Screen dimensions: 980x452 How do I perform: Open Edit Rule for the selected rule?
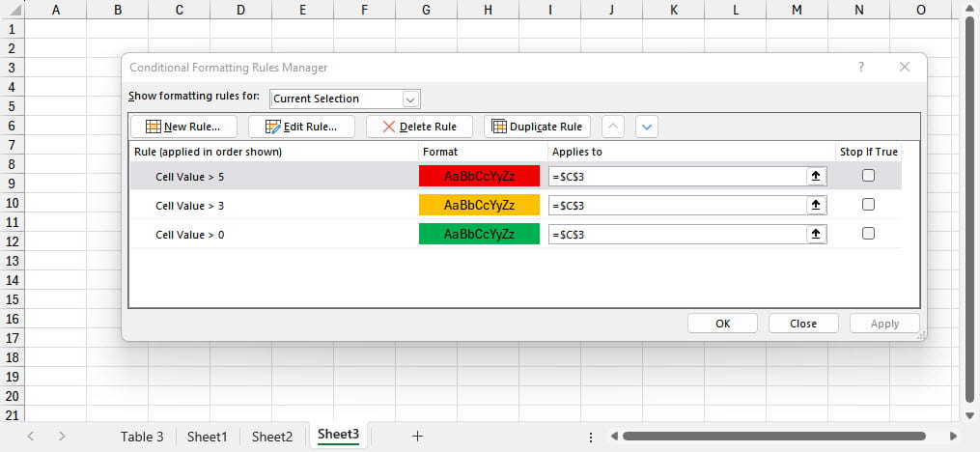(301, 127)
